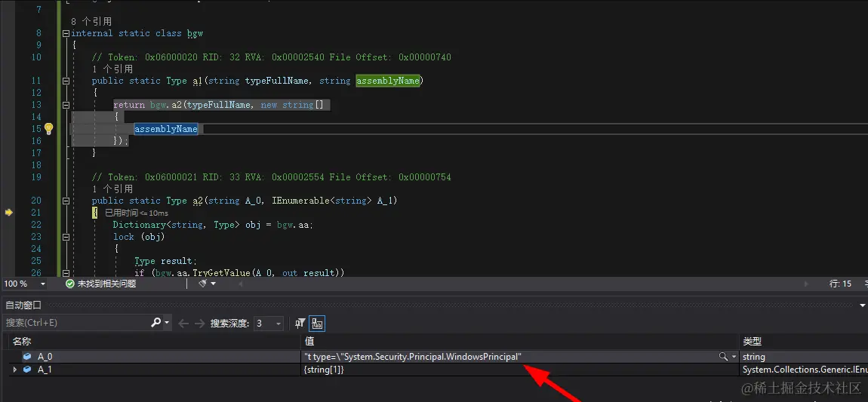Click the A_0 value WindowsPrincipal string
The image size is (868, 402).
[412, 357]
